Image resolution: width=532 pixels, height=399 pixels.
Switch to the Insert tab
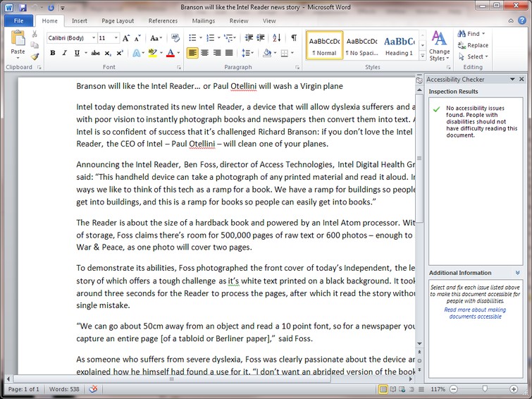[x=80, y=20]
